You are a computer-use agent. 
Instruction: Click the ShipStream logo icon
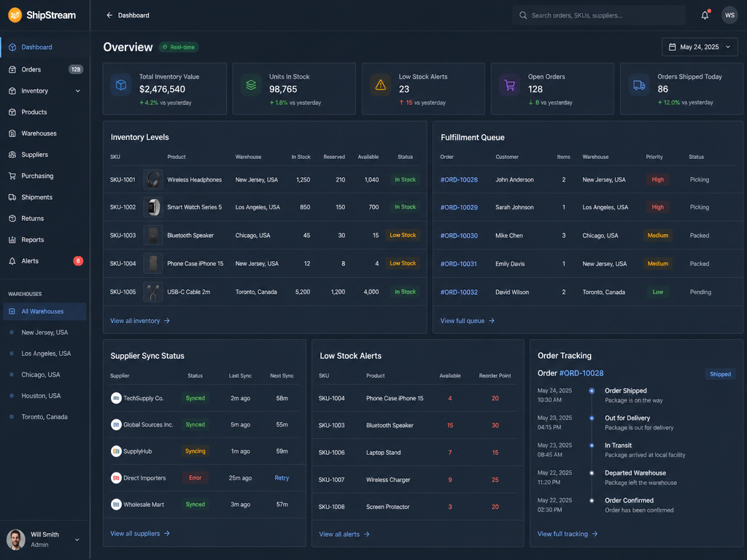15,15
